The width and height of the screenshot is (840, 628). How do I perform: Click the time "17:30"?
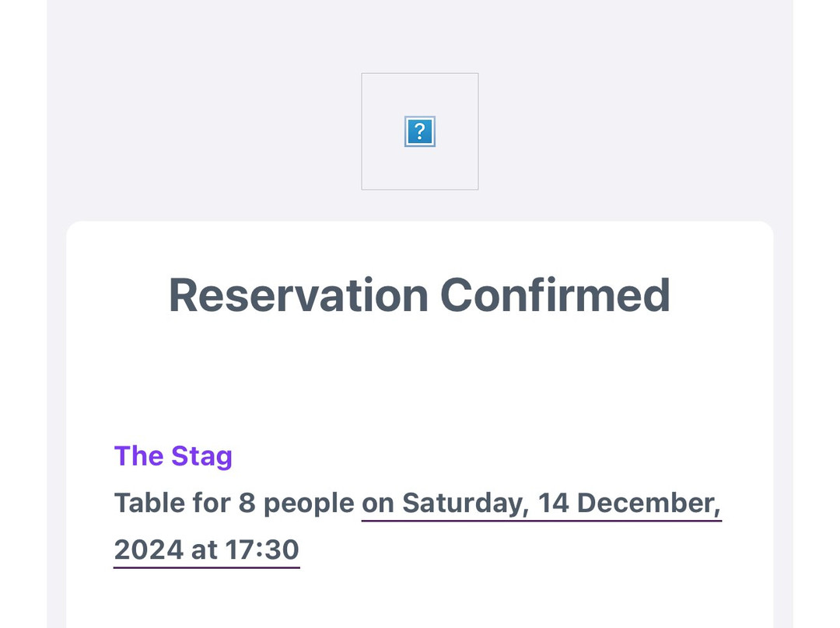(x=262, y=549)
